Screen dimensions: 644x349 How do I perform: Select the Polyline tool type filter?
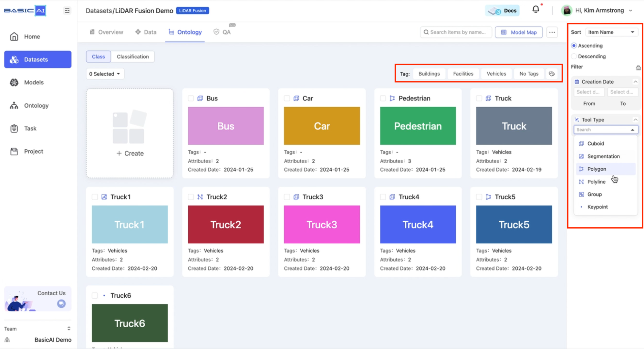tap(597, 181)
